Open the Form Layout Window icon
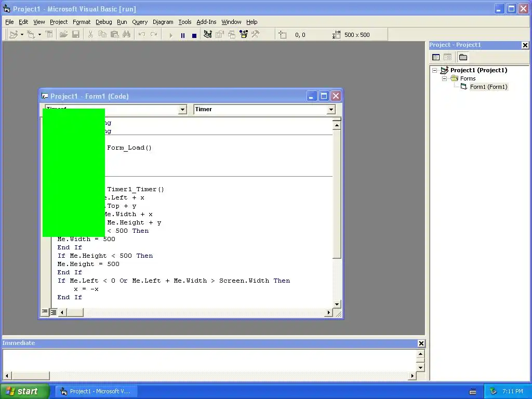Screen dimensions: 532x399 [232, 35]
